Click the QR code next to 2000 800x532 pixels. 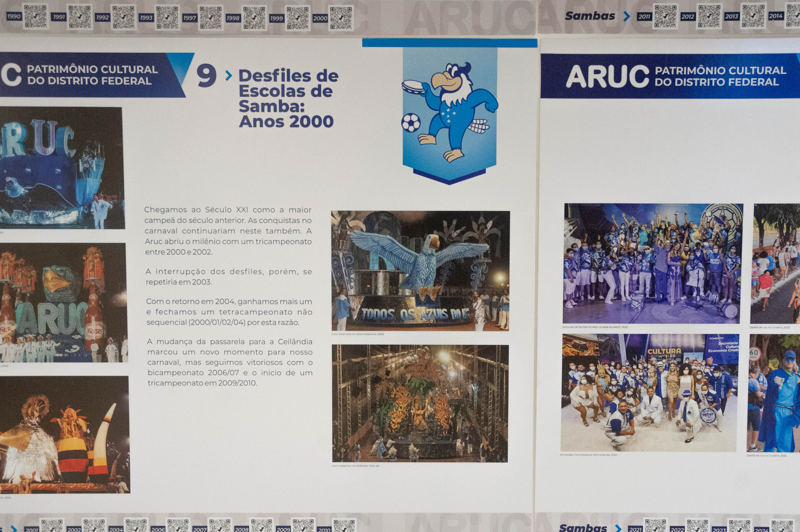tap(341, 18)
